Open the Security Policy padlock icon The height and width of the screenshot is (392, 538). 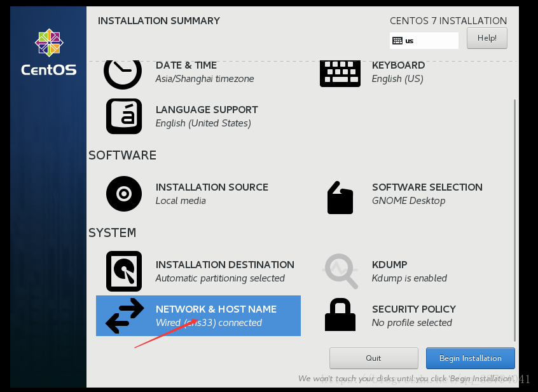pyautogui.click(x=340, y=314)
